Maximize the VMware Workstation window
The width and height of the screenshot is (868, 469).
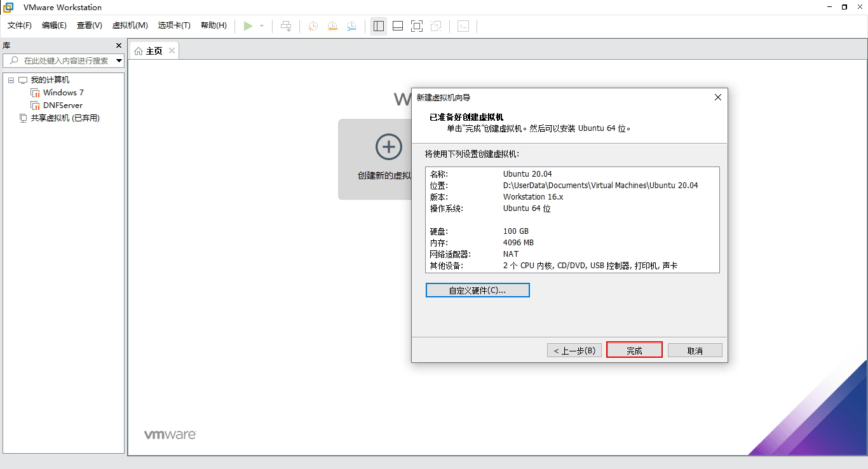pyautogui.click(x=844, y=7)
